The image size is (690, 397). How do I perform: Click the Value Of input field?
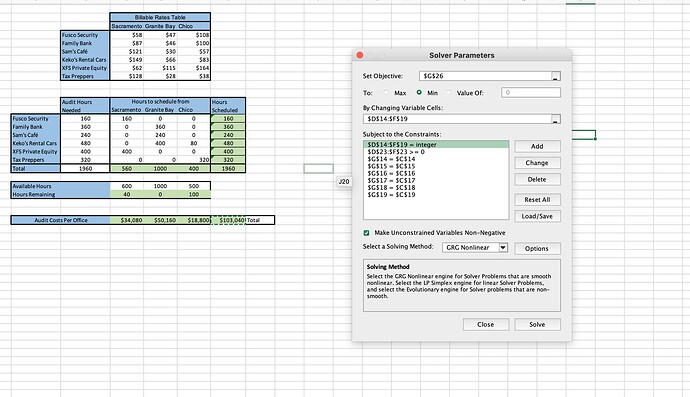(x=531, y=92)
